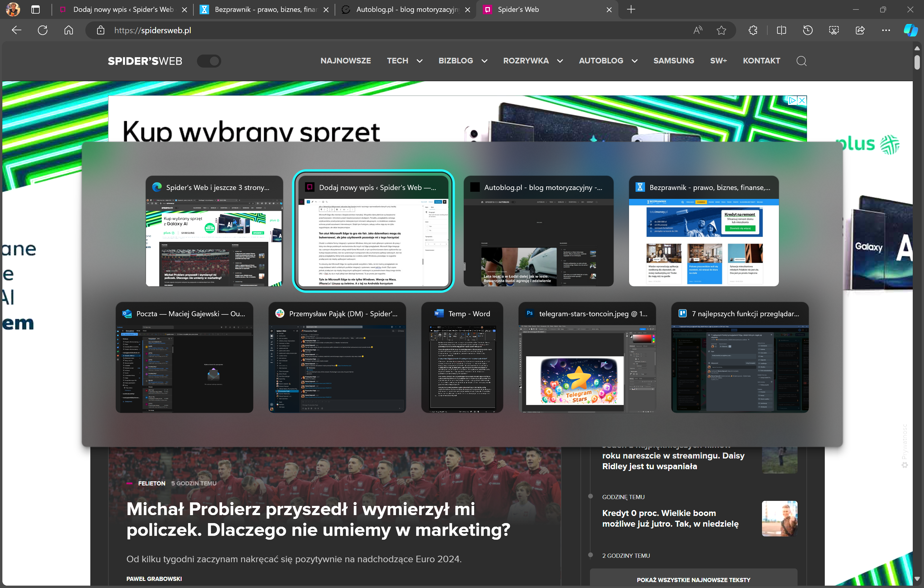Switch to telegram-stars-toncoin.jpeg Photoshop thumbnail
The width and height of the screenshot is (924, 588).
(587, 357)
